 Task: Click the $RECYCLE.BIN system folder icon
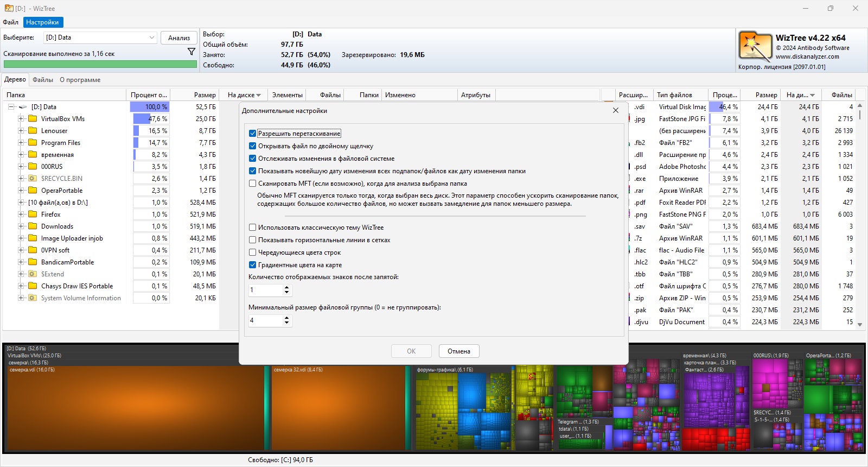click(x=33, y=178)
